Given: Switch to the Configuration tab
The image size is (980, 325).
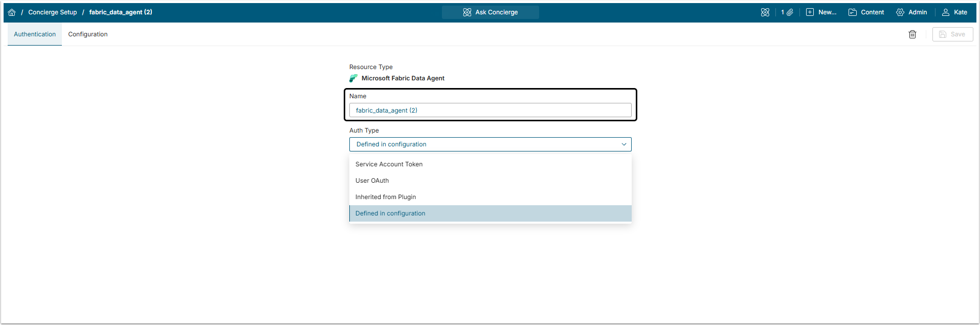Looking at the screenshot, I should (88, 34).
